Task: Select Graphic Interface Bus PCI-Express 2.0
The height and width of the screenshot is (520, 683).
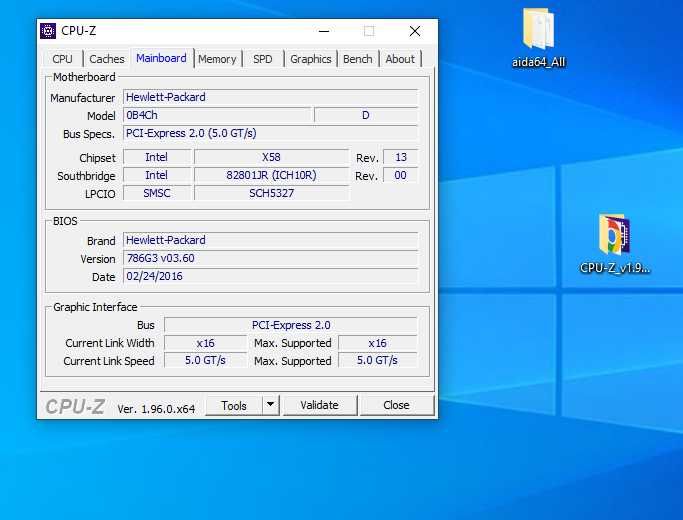Action: pyautogui.click(x=291, y=325)
